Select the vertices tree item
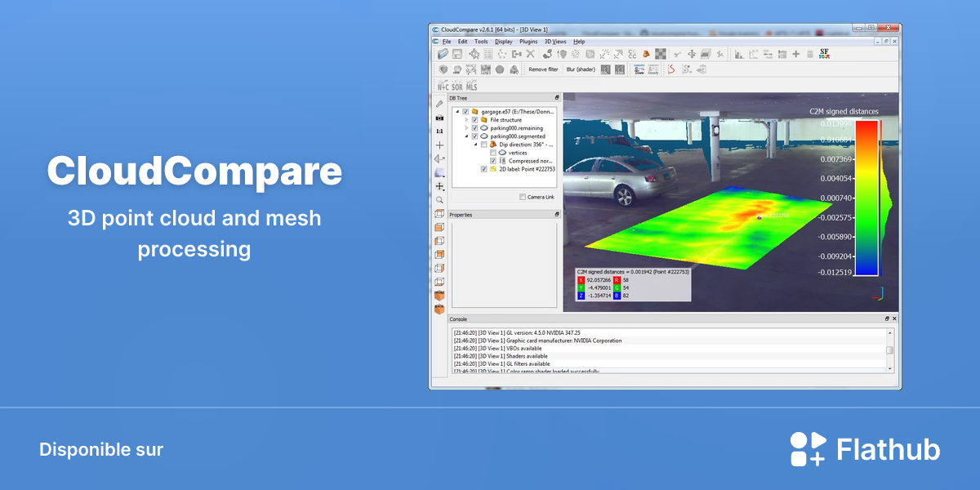Viewport: 980px width, 490px height. [x=518, y=153]
